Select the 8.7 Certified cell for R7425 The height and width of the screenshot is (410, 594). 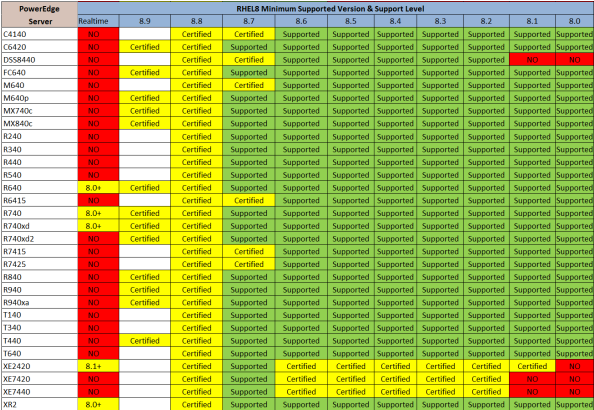(249, 264)
